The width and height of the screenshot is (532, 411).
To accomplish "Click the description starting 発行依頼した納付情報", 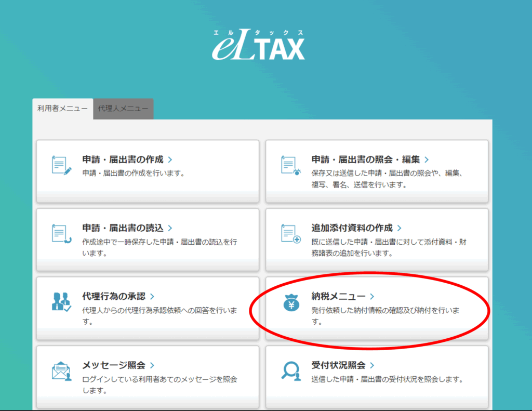I will (x=385, y=315).
